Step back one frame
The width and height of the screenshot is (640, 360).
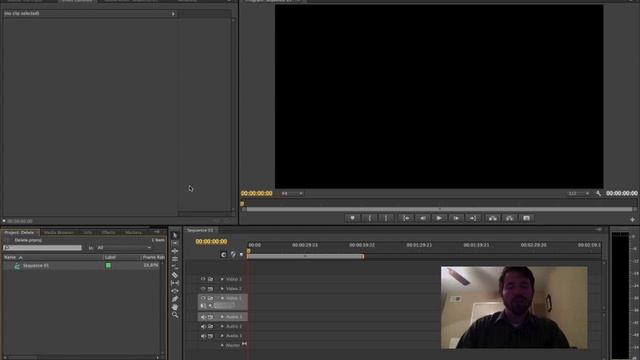423,218
